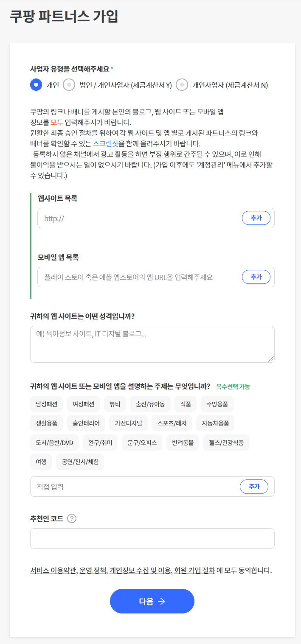The image size is (301, 644).
Task: Toggle the 여성패션 topic tag
Action: (x=83, y=404)
